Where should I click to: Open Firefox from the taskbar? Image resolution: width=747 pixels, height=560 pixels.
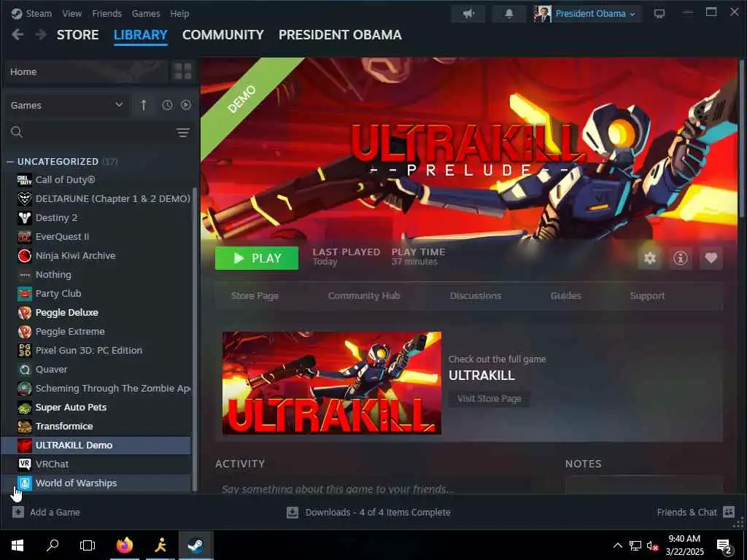pos(125,545)
